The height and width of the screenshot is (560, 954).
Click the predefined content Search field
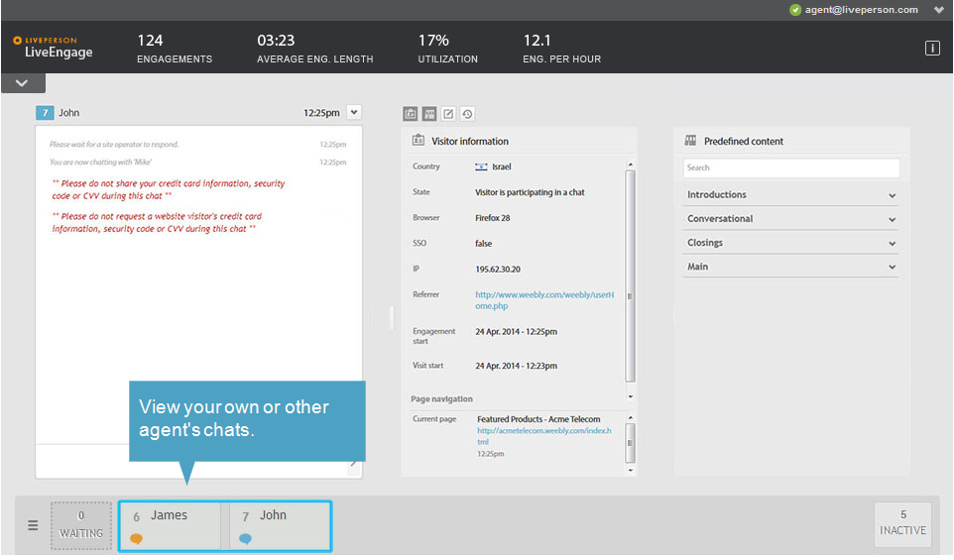[791, 168]
